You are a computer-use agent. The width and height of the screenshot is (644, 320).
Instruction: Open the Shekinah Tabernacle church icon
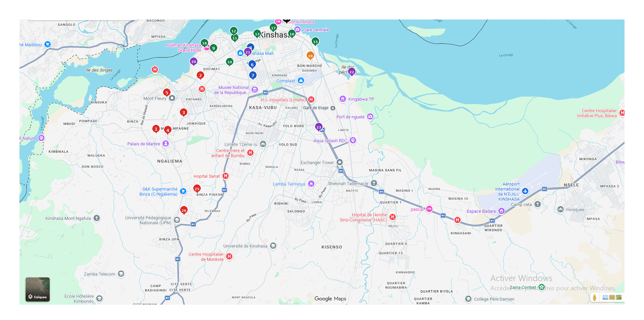tap(374, 183)
